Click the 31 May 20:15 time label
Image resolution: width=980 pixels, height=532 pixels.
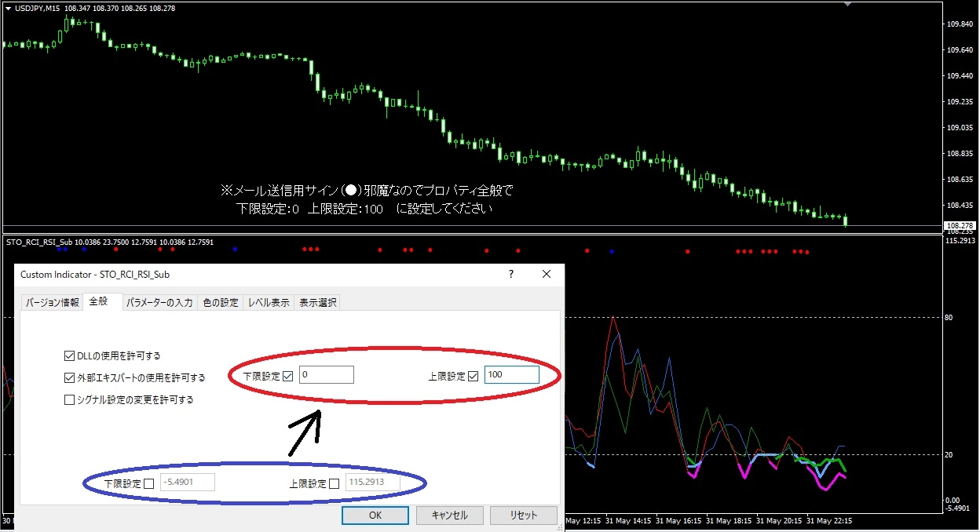tap(779, 521)
